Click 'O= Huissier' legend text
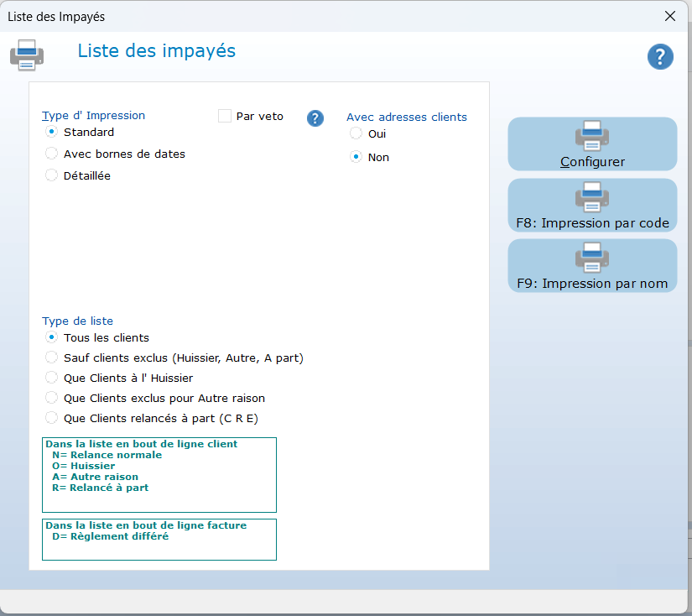 pyautogui.click(x=83, y=466)
